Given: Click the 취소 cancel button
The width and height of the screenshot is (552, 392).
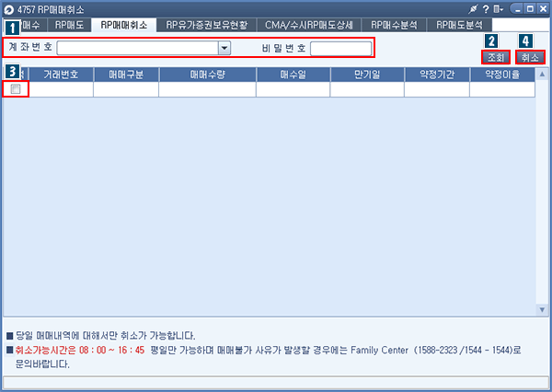Looking at the screenshot, I should [530, 57].
